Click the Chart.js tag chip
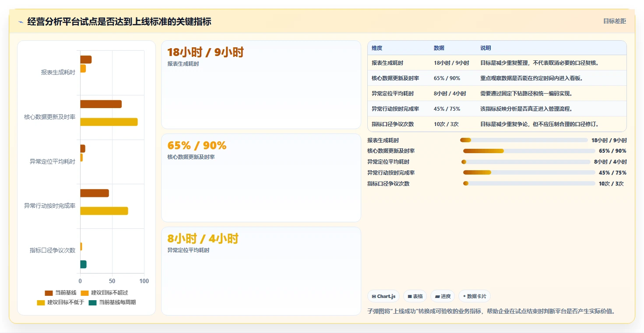644x333 pixels. pyautogui.click(x=384, y=296)
